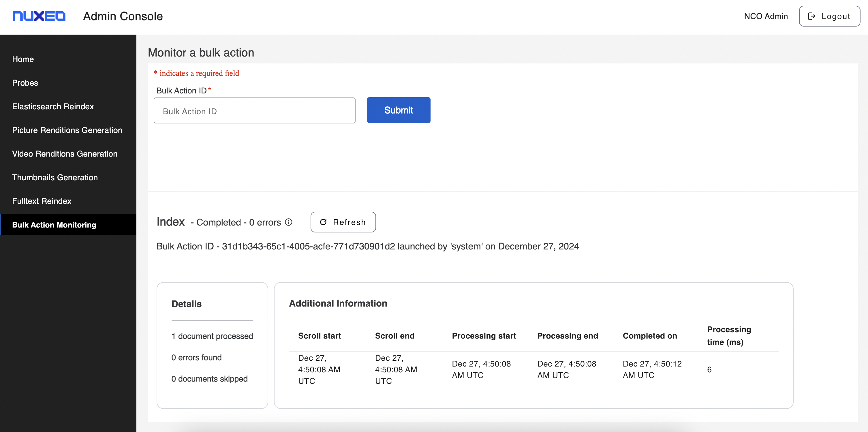This screenshot has height=432, width=868.
Task: Open Thumbnails Generation page
Action: [x=55, y=177]
